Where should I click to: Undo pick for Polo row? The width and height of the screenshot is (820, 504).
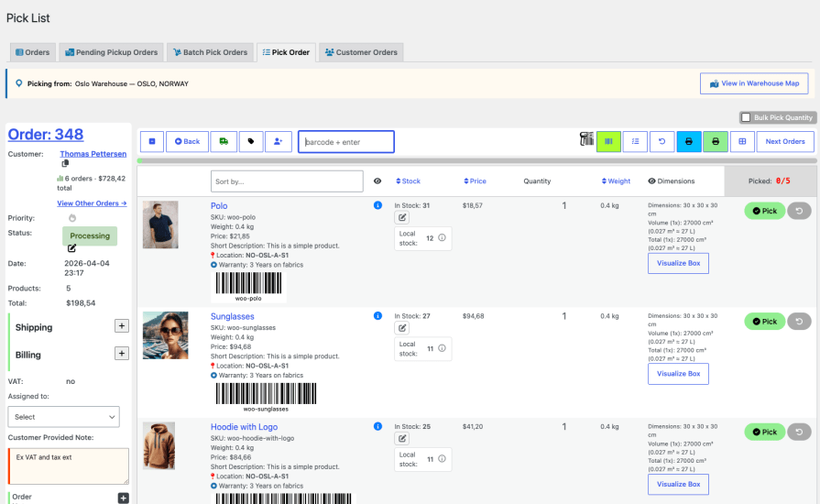(x=799, y=211)
